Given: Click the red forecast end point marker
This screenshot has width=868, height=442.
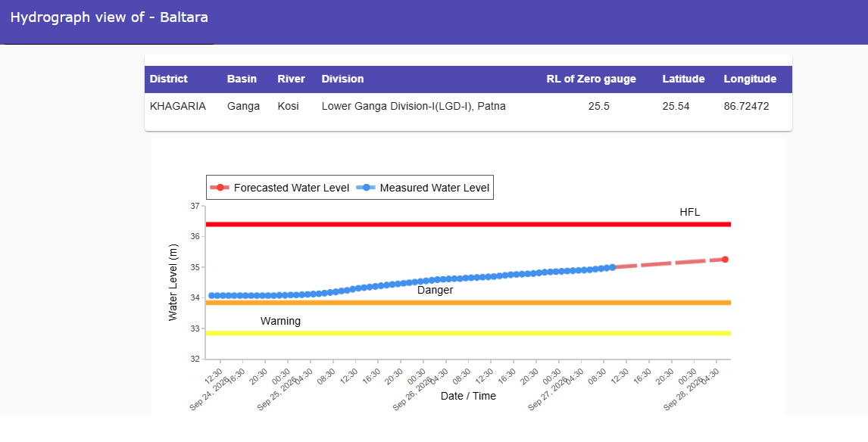Looking at the screenshot, I should [x=725, y=259].
